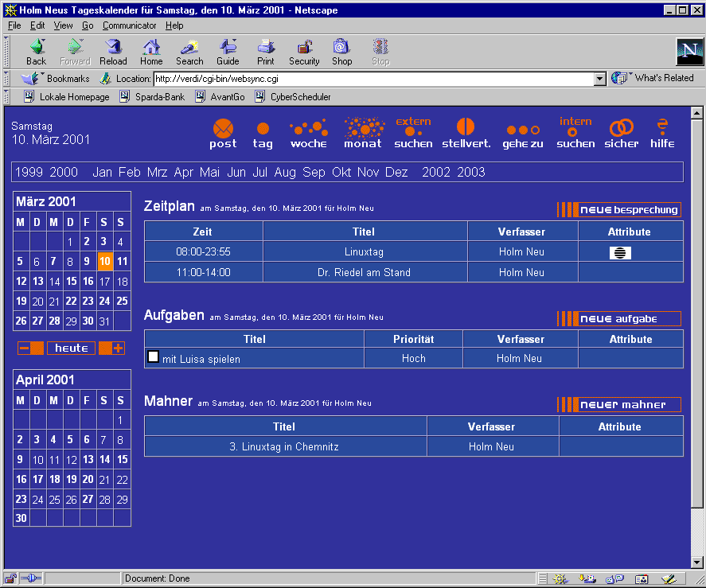Click the neue besprechung button
706x588 pixels.
tap(619, 210)
